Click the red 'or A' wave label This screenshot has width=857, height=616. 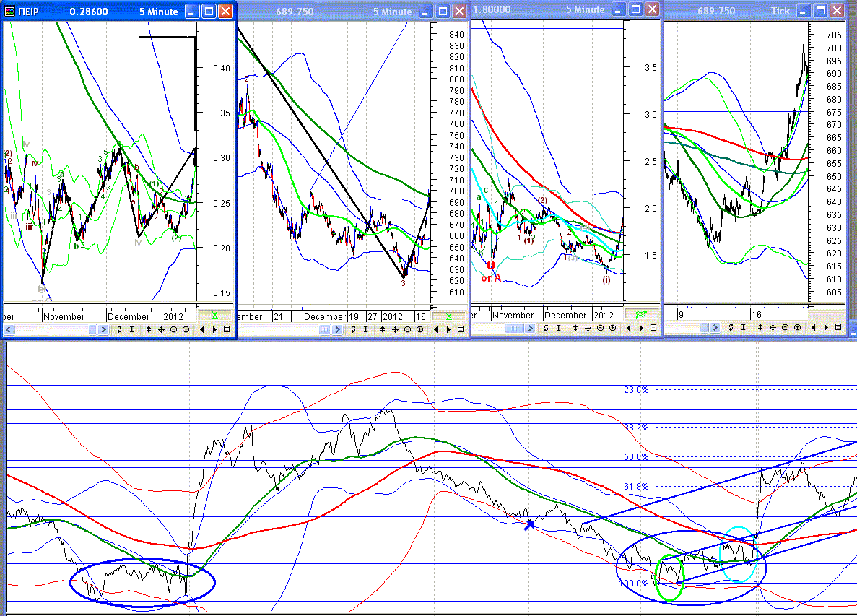(491, 278)
